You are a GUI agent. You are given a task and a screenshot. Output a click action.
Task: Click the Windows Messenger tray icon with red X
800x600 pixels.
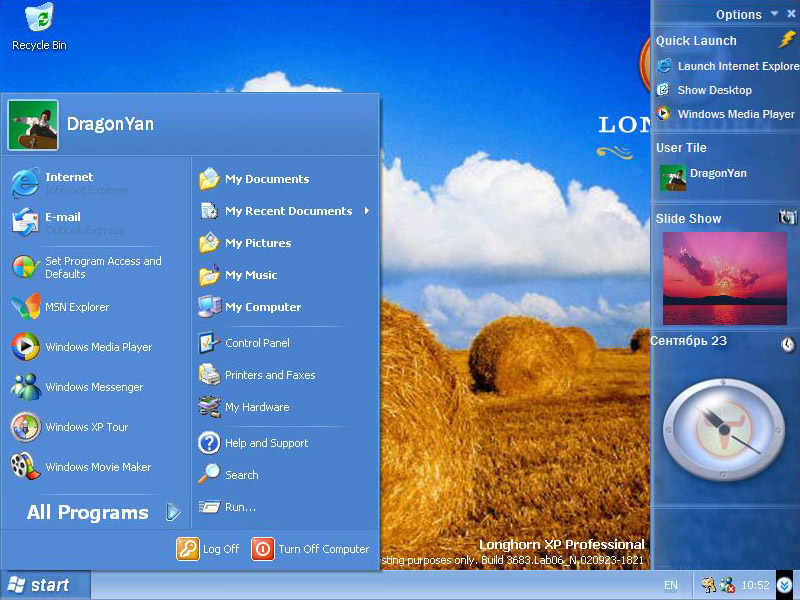pyautogui.click(x=727, y=585)
